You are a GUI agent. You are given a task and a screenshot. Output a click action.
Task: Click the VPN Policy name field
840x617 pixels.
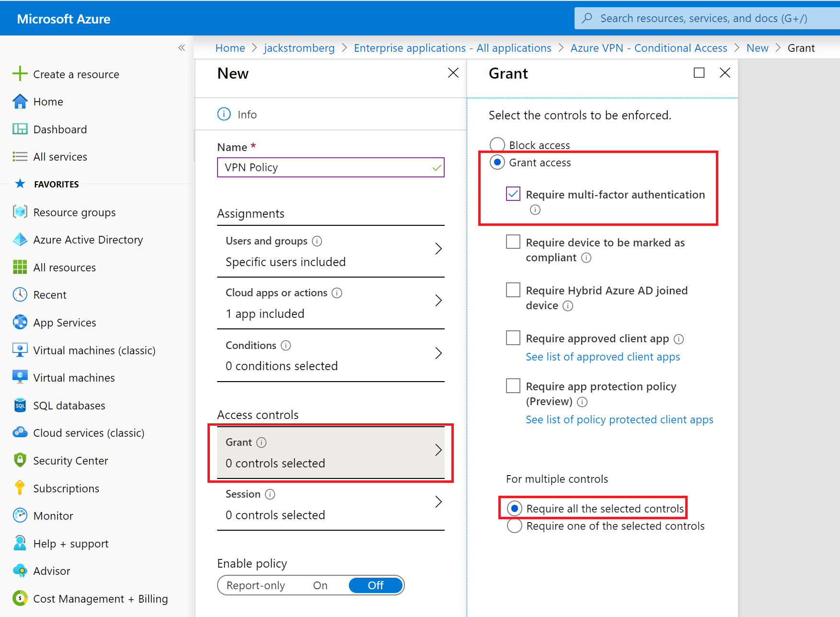tap(331, 167)
